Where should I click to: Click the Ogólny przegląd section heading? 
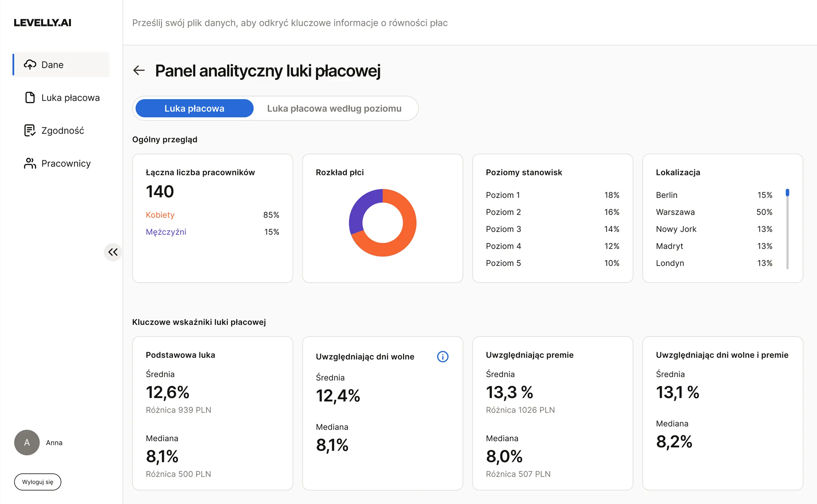(165, 140)
